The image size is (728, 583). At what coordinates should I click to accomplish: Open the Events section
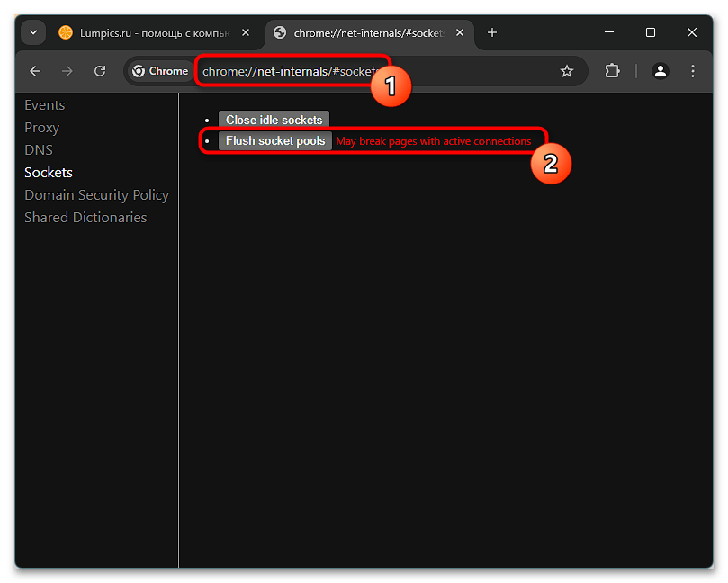click(x=45, y=105)
